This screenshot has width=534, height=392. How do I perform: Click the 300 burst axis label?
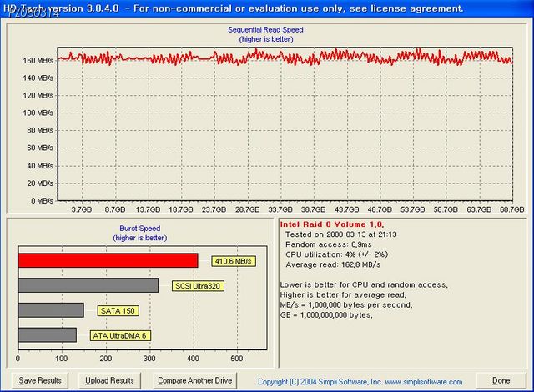pyautogui.click(x=149, y=359)
